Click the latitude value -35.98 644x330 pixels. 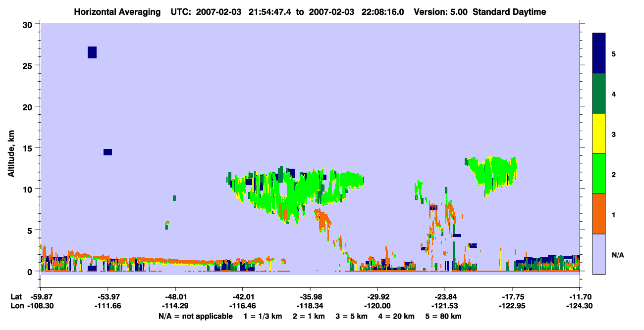pos(310,297)
